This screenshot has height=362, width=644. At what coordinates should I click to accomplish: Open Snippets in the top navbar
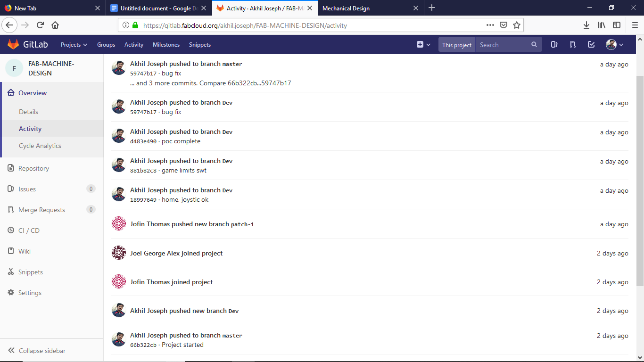[200, 45]
